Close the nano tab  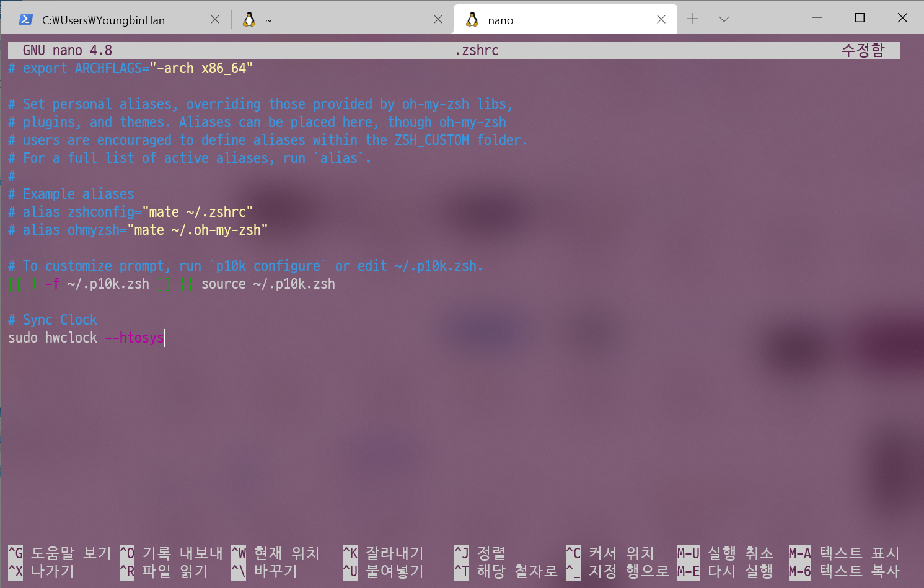tap(661, 20)
